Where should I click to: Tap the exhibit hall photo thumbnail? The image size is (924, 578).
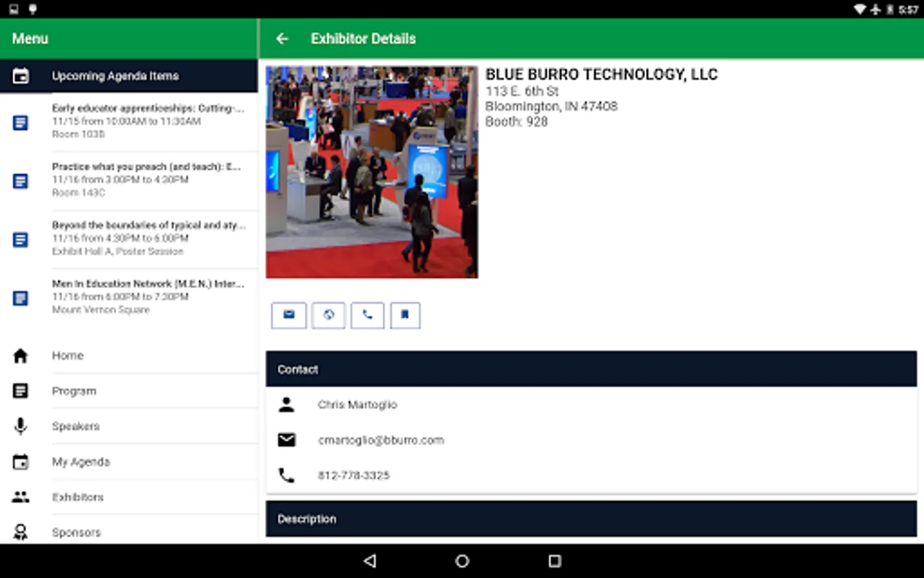[x=372, y=172]
